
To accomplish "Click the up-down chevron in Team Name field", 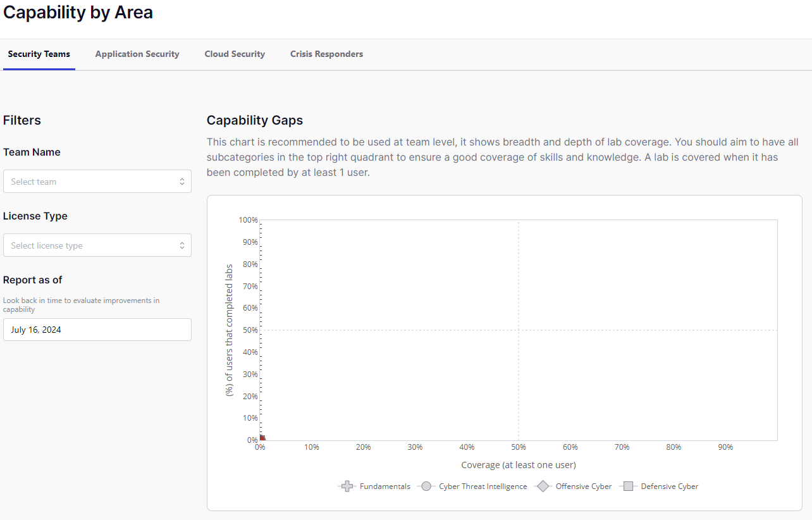I will coord(181,182).
